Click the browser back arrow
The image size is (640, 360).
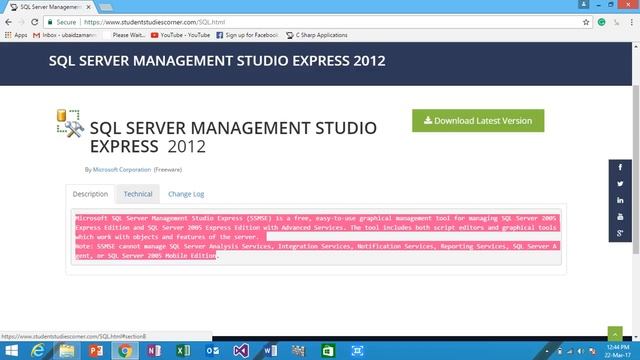coord(9,22)
